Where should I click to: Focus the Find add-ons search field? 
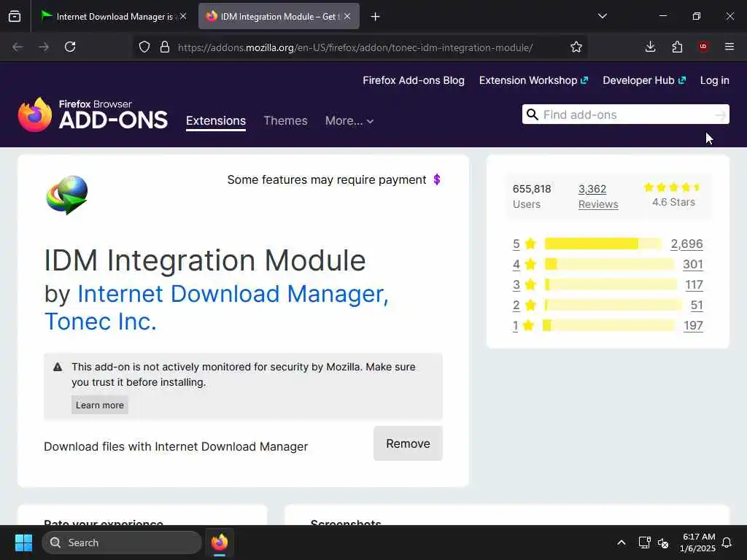627,114
